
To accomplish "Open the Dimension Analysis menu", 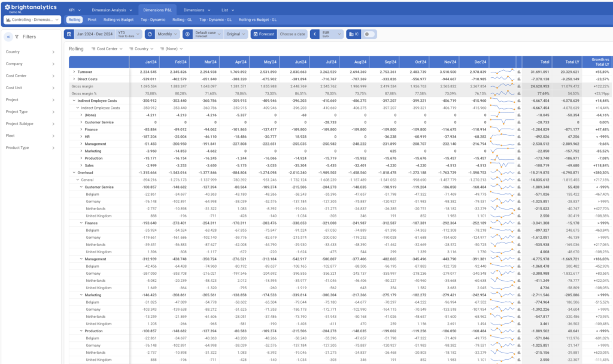I will (112, 10).
